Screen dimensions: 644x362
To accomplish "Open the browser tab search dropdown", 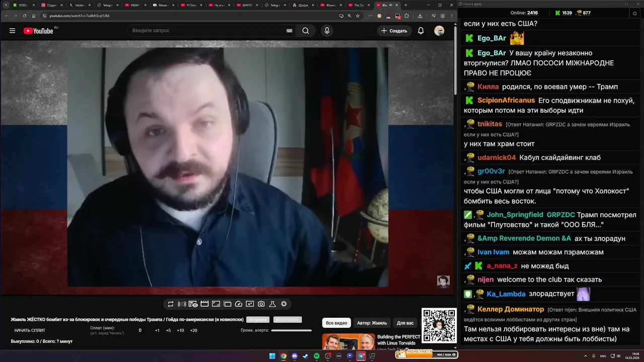I will tap(5, 5).
